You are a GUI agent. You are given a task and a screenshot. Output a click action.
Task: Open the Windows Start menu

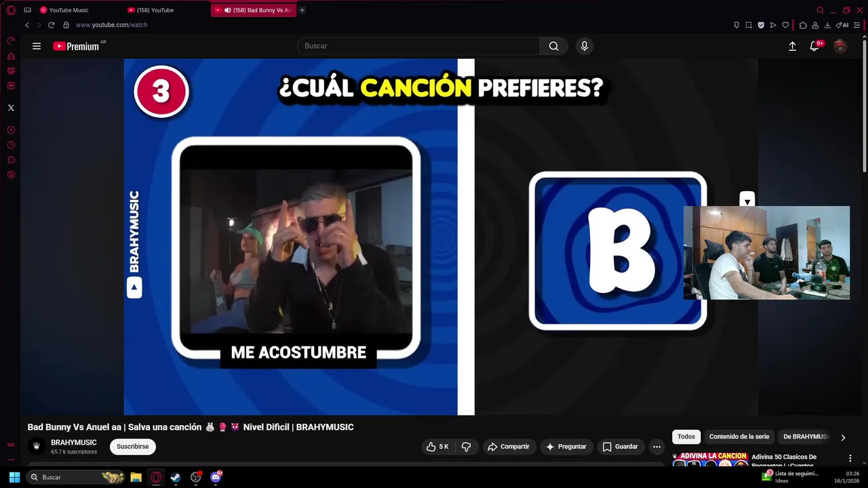tap(14, 477)
